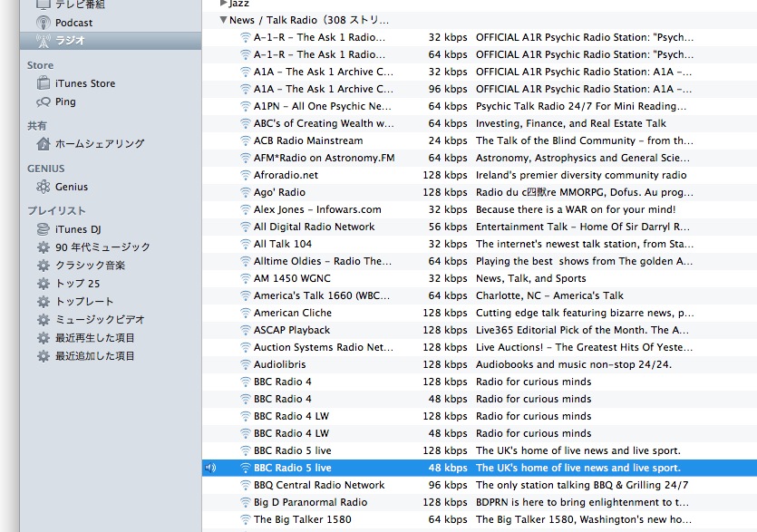This screenshot has width=757, height=532.
Task: Click BBC Radio 4 48 kbps bitrate cell
Action: 448,400
